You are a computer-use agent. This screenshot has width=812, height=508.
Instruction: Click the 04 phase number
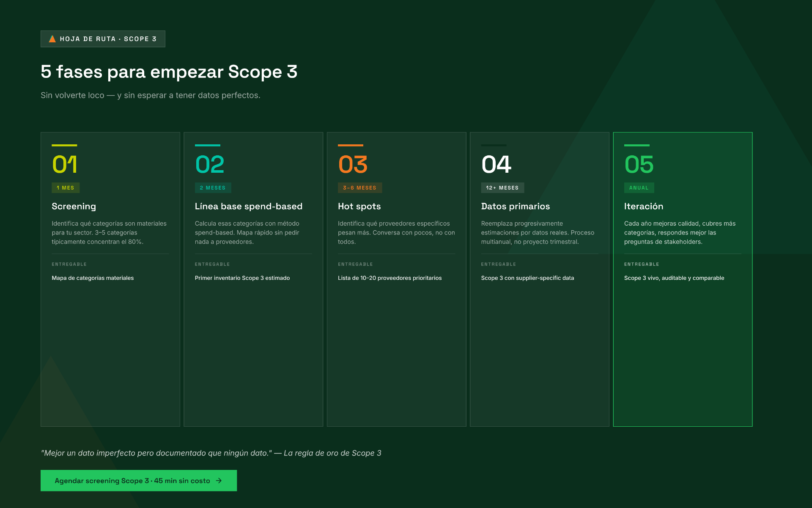(x=496, y=164)
